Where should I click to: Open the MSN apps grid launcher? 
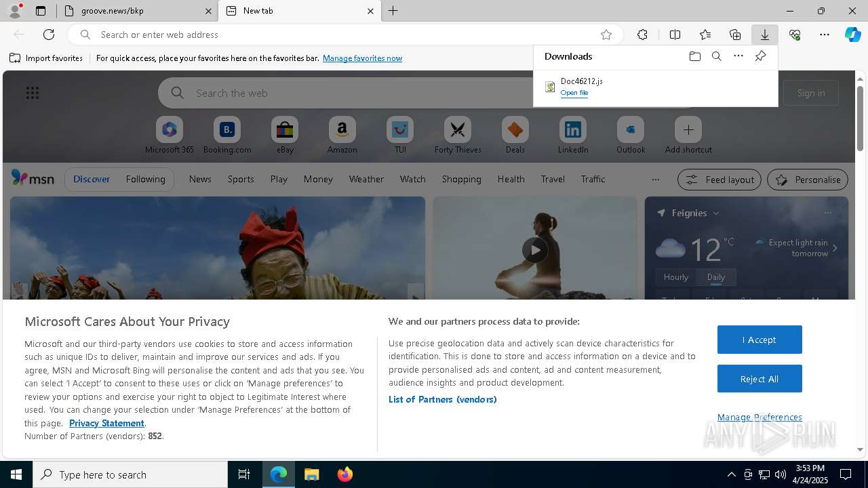tap(33, 93)
